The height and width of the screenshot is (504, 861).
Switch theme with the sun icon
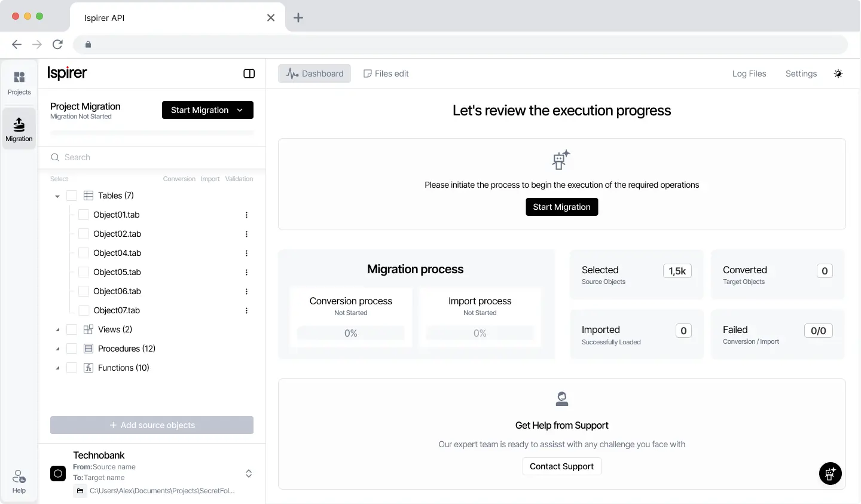coord(838,74)
